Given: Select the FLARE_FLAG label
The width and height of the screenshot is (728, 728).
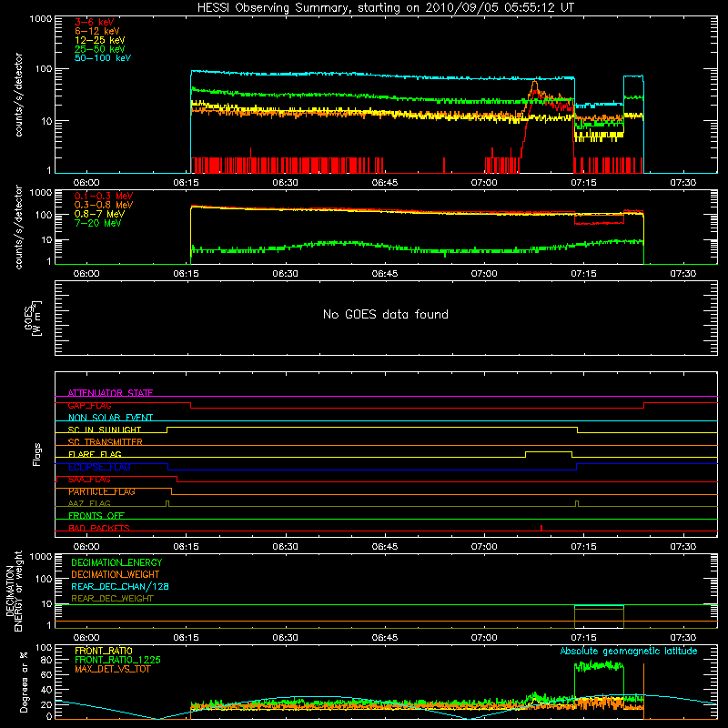Looking at the screenshot, I should [x=95, y=454].
